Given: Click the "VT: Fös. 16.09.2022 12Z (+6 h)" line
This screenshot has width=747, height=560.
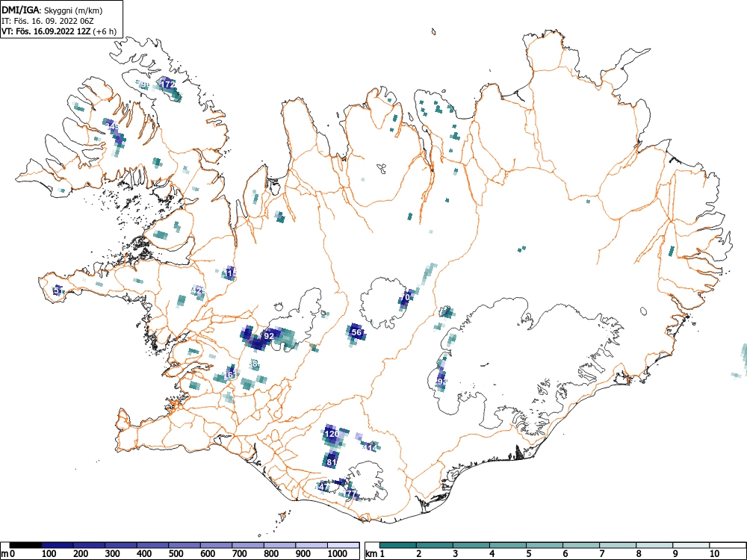Looking at the screenshot, I should click(59, 31).
